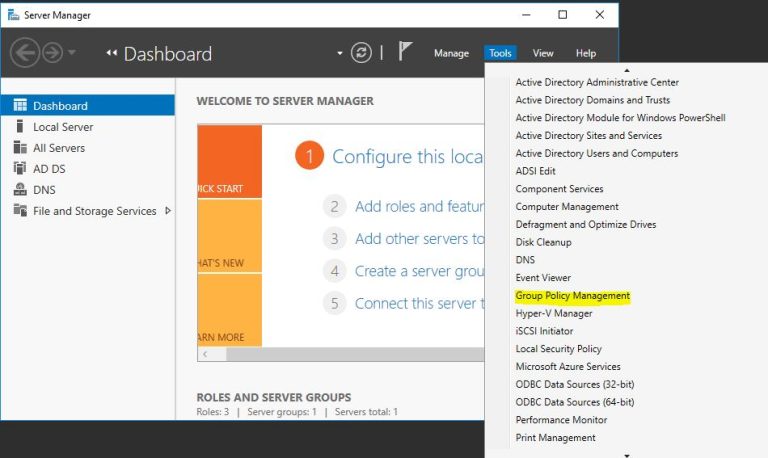This screenshot has width=768, height=458.
Task: Open the DNS role sidebar icon
Action: pyautogui.click(x=20, y=190)
